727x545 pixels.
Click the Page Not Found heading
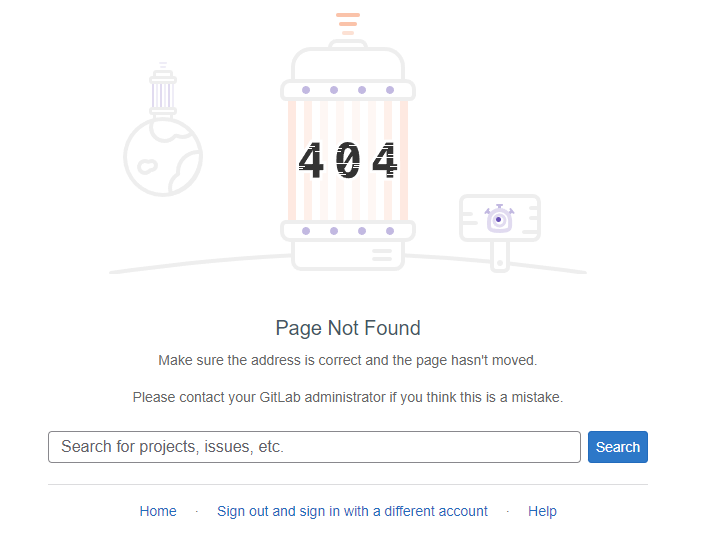tap(348, 328)
